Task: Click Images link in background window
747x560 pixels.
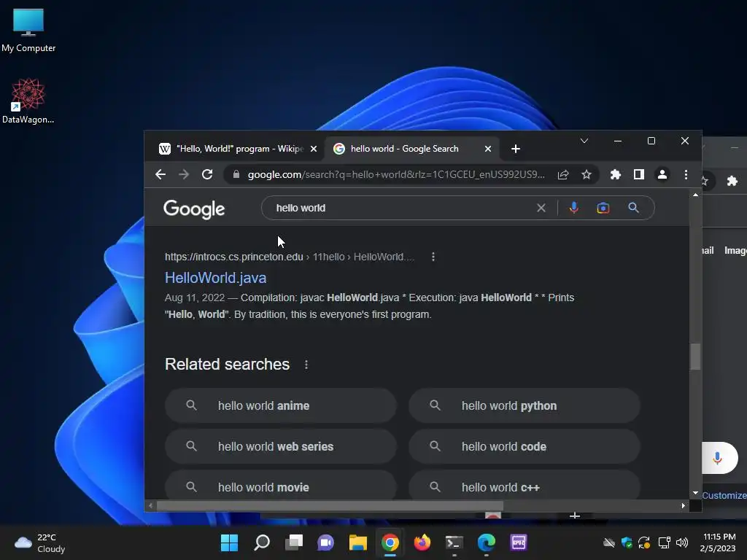Action: click(x=735, y=251)
